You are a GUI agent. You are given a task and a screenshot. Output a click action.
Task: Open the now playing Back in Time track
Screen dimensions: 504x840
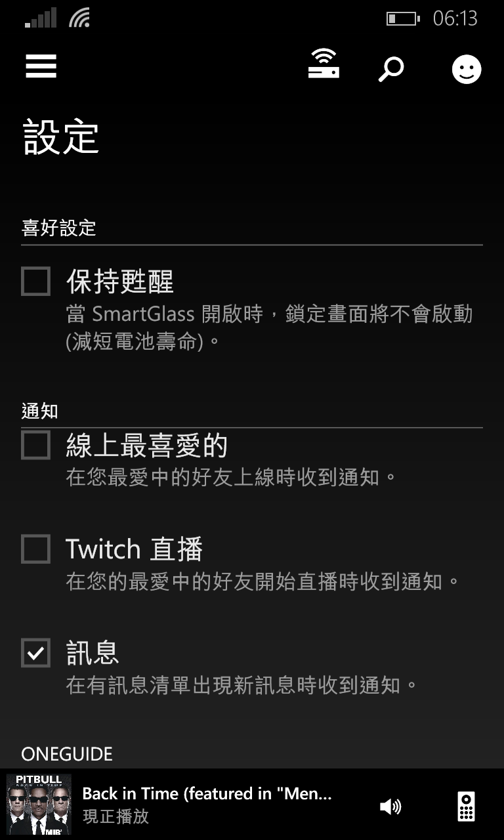(207, 793)
